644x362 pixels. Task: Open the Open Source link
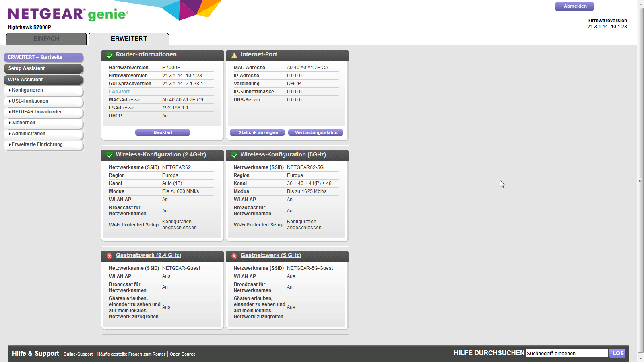click(x=183, y=354)
